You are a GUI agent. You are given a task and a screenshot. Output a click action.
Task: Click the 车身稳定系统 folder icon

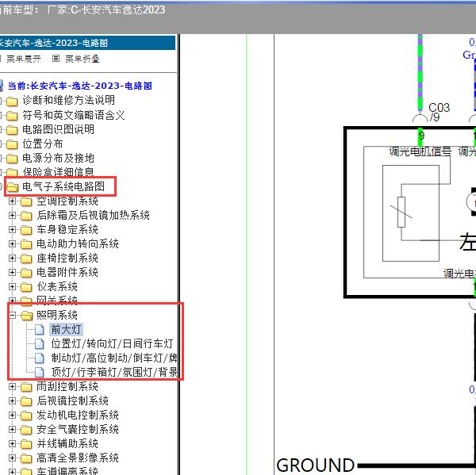(x=26, y=230)
